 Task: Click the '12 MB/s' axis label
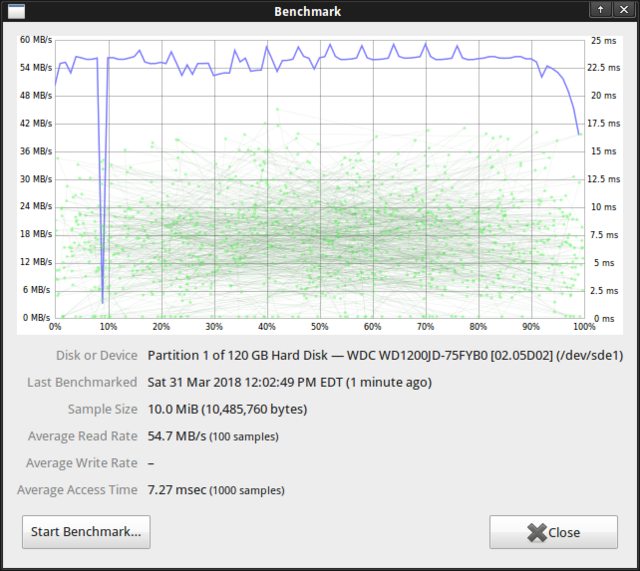pos(36,262)
